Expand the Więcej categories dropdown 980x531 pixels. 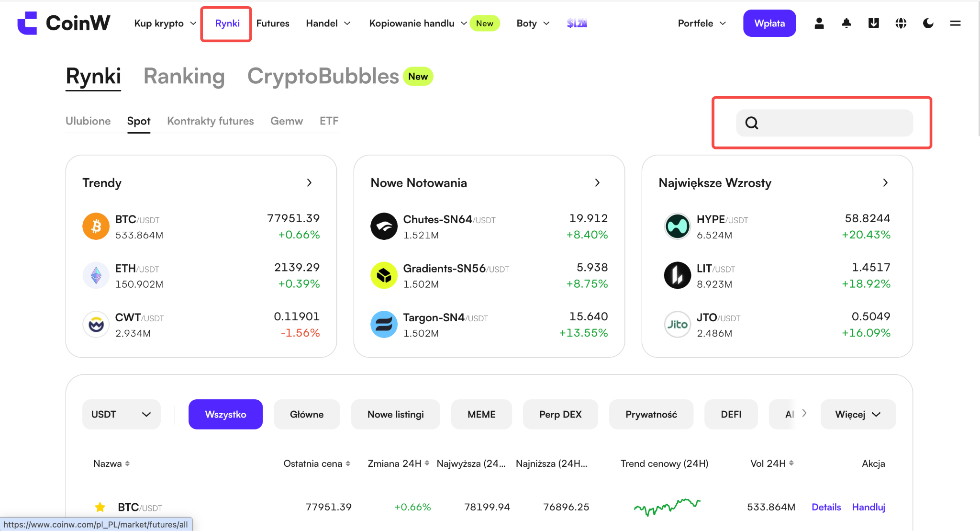coord(858,414)
